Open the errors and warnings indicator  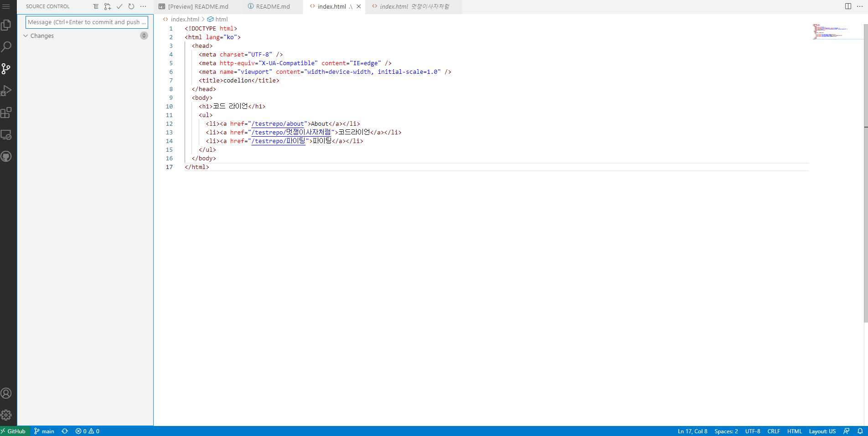pyautogui.click(x=88, y=431)
